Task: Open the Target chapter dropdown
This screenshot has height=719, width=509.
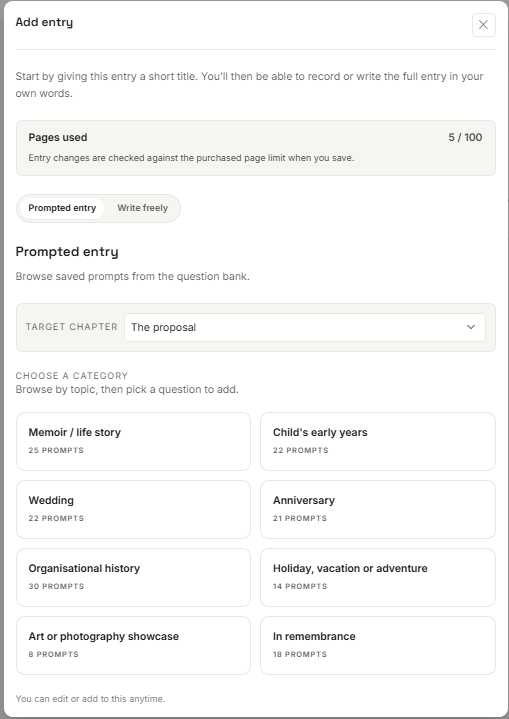Action: pyautogui.click(x=304, y=327)
